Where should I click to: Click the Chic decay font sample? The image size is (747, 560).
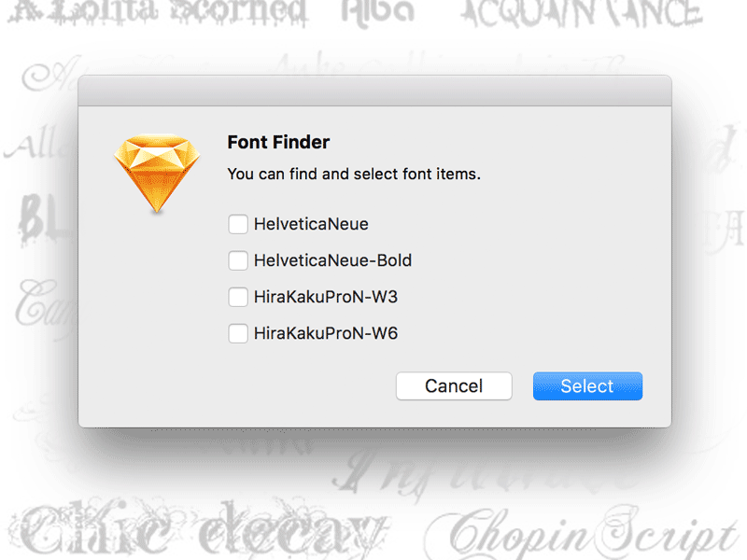[x=195, y=529]
